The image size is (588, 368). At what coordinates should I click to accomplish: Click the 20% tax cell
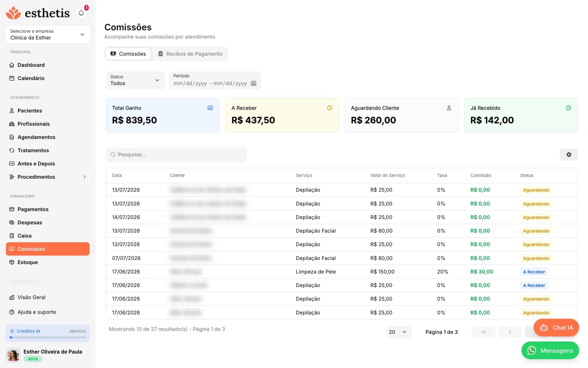(442, 272)
